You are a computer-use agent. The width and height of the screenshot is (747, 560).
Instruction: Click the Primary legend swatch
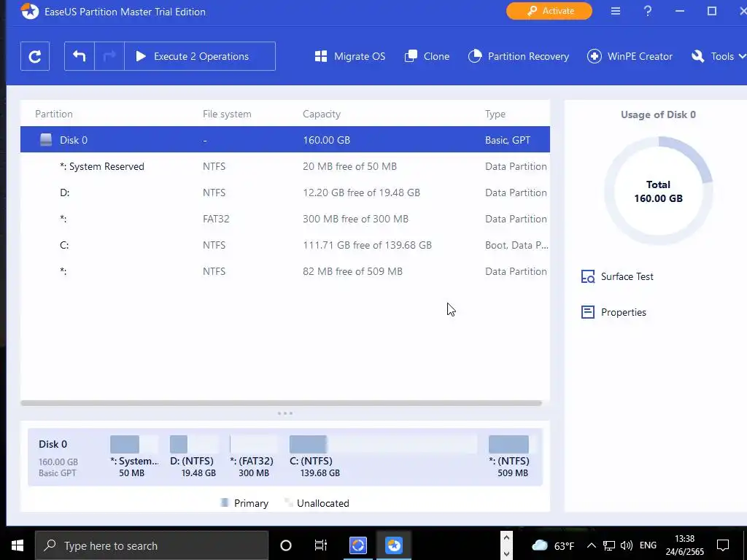(x=225, y=502)
